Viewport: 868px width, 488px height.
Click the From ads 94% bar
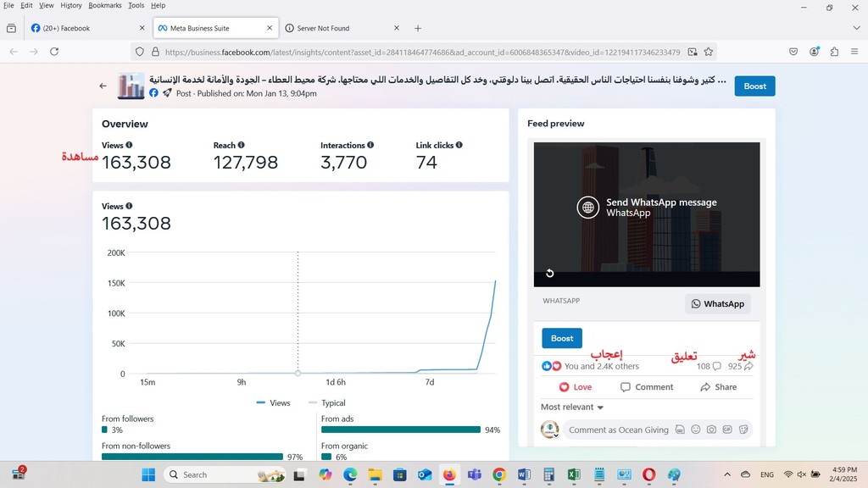(x=401, y=430)
